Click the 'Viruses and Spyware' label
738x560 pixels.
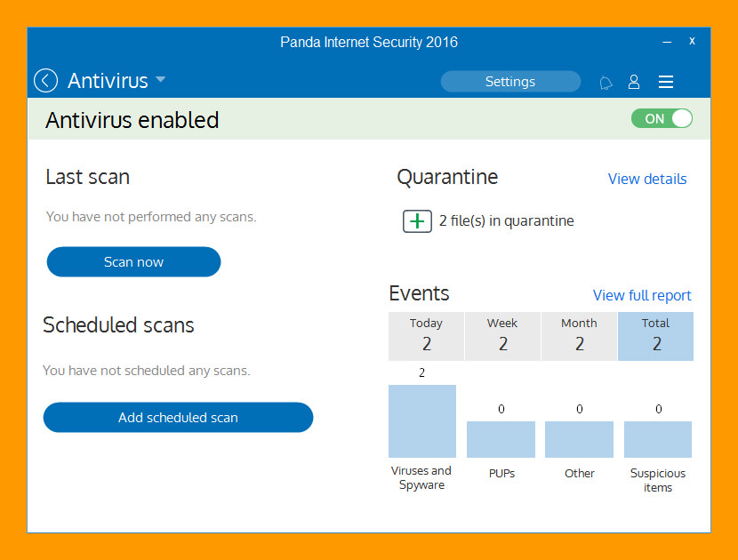pyautogui.click(x=421, y=477)
